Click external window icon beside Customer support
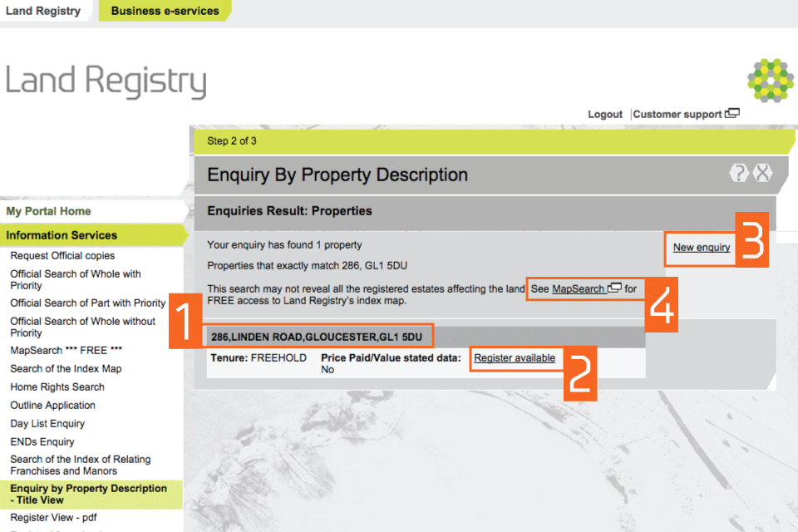Screen dimensions: 798x532 (x=732, y=114)
